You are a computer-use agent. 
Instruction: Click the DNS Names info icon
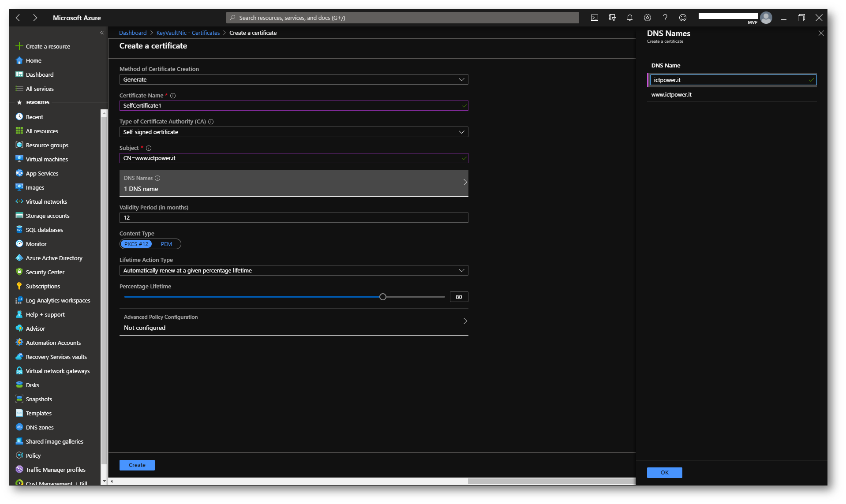pos(157,178)
